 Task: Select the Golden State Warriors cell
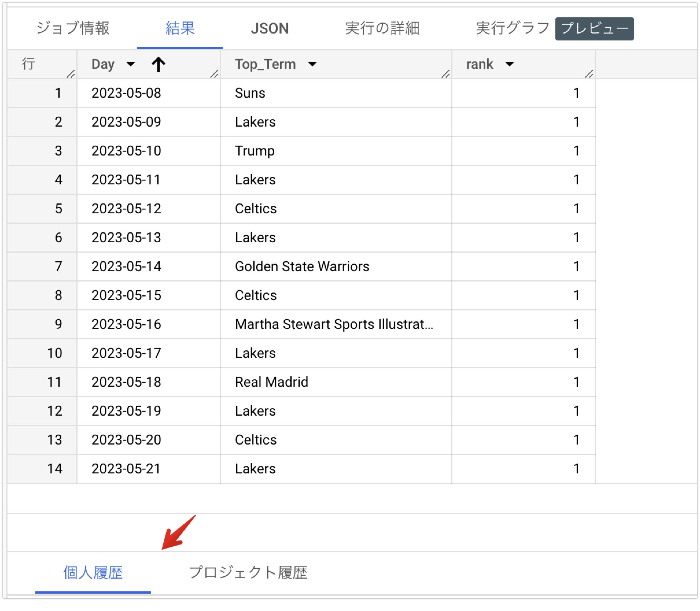(336, 267)
